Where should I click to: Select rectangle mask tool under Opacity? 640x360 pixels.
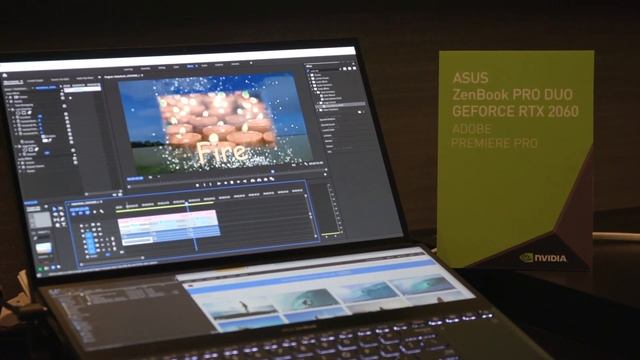pos(24,113)
